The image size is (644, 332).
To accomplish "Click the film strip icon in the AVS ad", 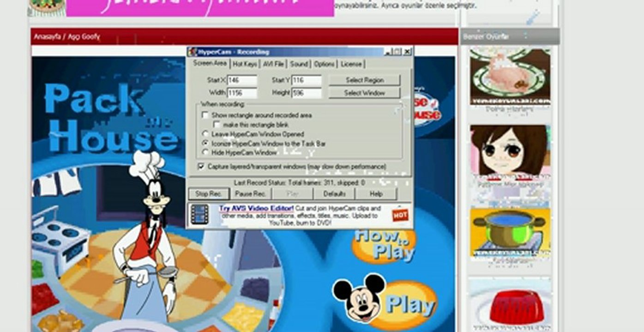I will point(199,215).
